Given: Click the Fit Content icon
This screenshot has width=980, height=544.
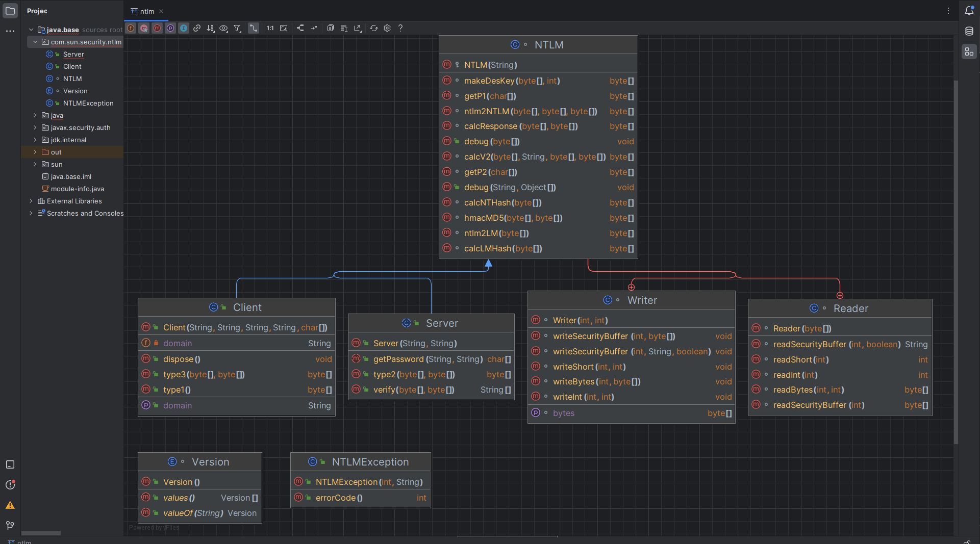Looking at the screenshot, I should (284, 28).
